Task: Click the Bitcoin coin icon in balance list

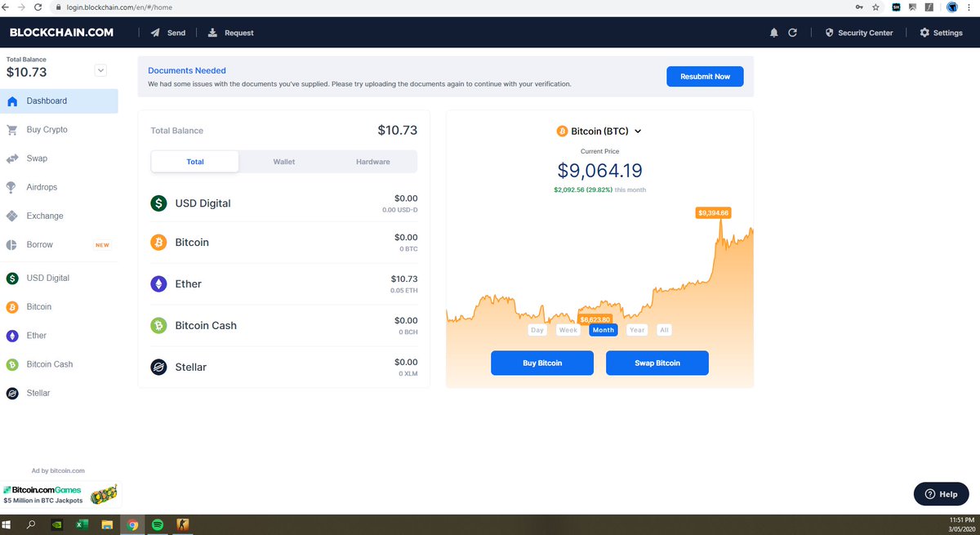Action: (158, 243)
